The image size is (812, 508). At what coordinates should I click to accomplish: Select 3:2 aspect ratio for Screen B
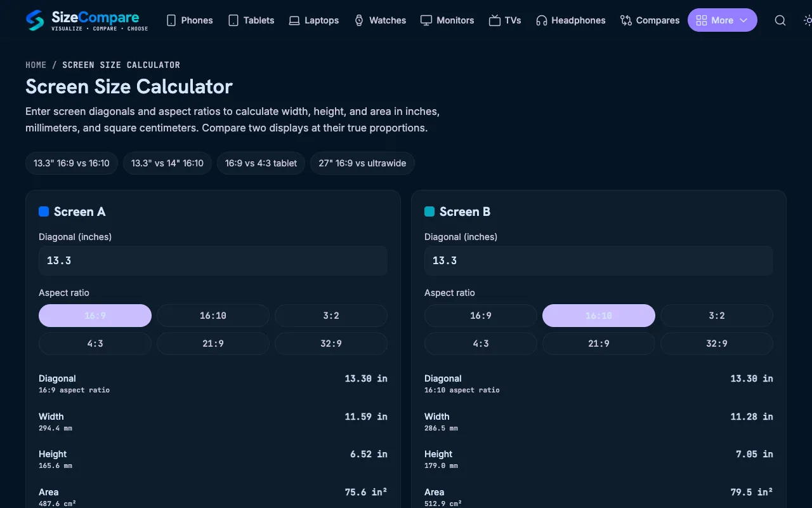pos(717,316)
